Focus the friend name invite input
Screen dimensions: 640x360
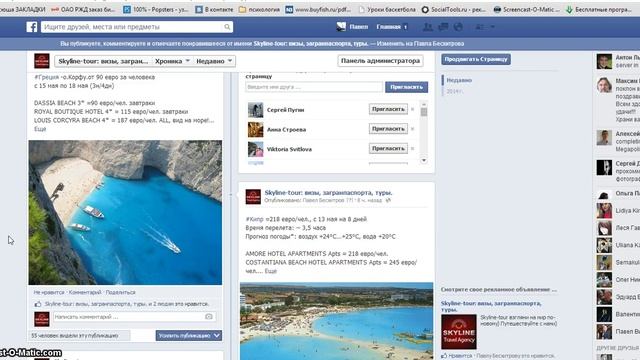click(314, 87)
